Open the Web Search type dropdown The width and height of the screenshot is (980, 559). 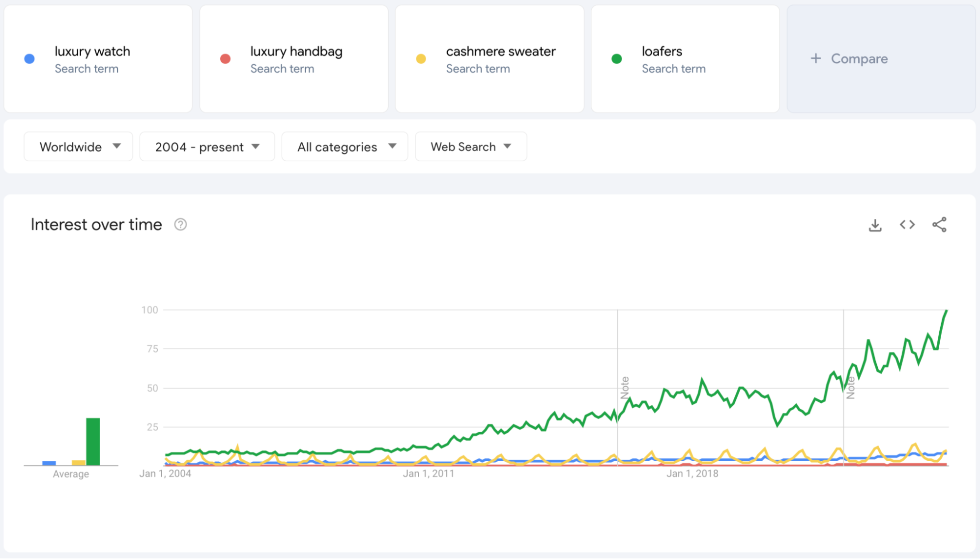click(471, 146)
